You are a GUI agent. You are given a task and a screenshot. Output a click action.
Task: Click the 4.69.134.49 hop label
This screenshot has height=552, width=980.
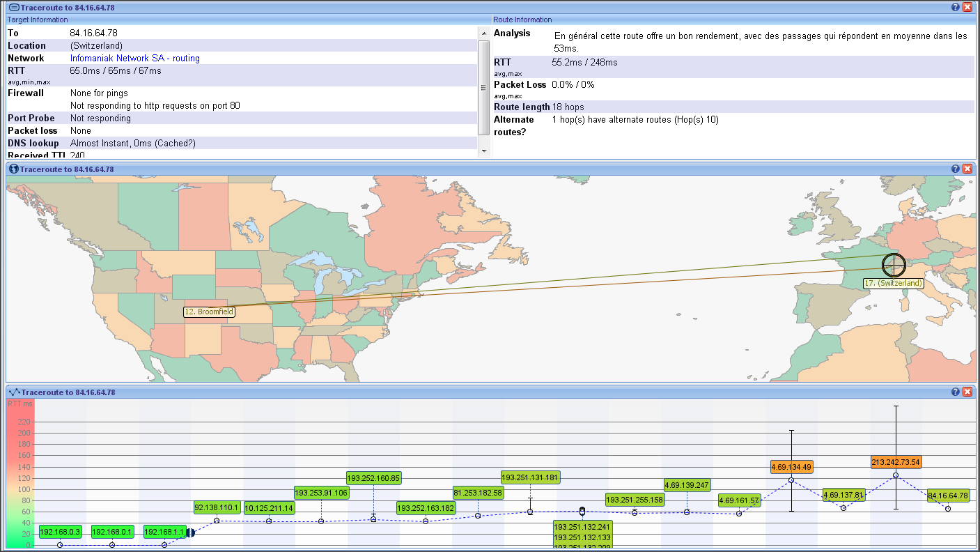click(x=791, y=466)
